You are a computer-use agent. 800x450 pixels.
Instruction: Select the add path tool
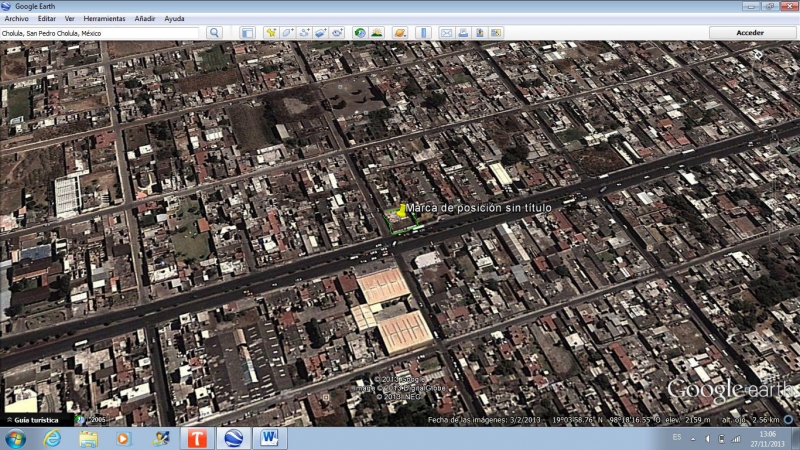click(x=304, y=33)
